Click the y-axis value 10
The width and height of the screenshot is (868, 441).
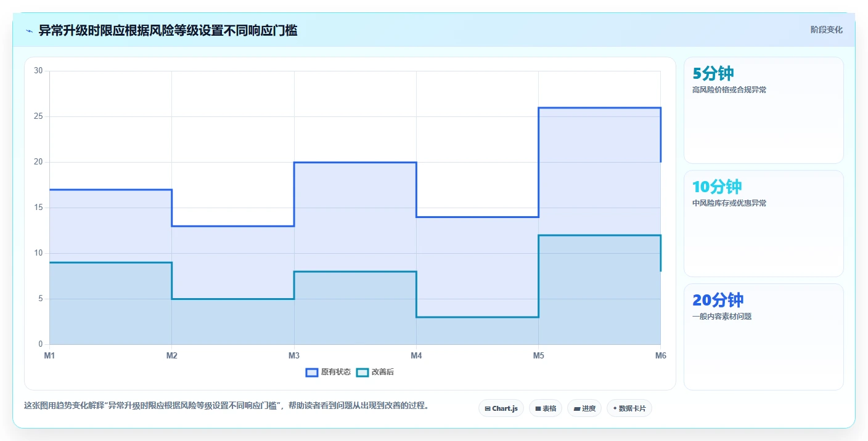pos(38,253)
